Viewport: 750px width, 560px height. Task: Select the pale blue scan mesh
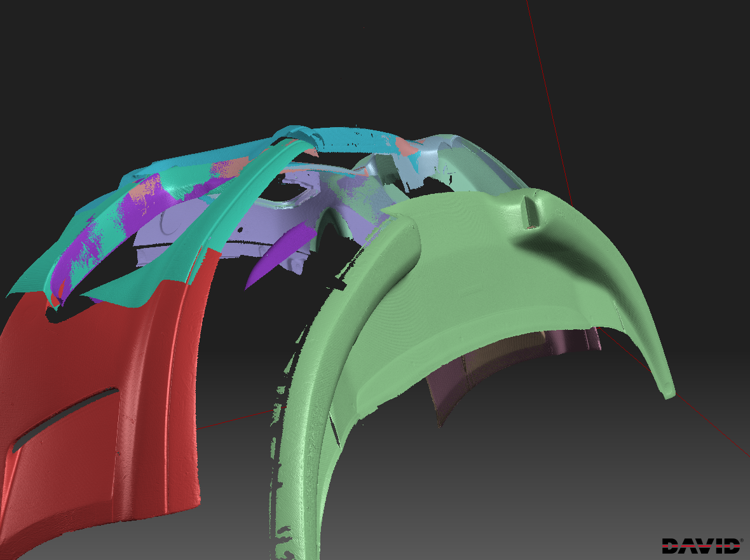[458, 159]
